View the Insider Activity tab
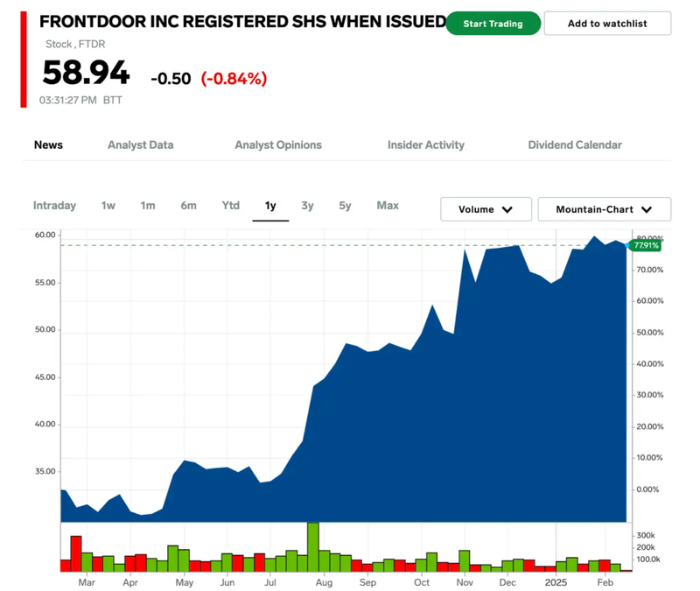This screenshot has width=700, height=591. [426, 145]
